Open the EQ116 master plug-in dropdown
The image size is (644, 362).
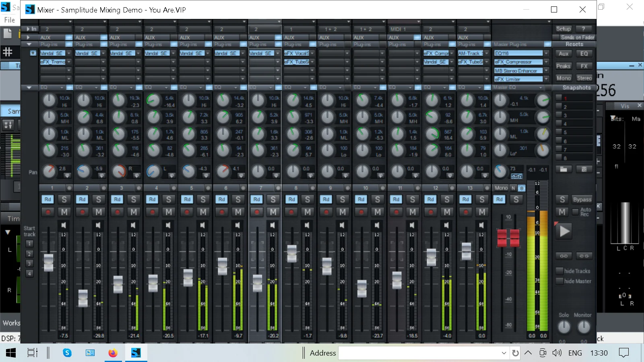(x=546, y=53)
